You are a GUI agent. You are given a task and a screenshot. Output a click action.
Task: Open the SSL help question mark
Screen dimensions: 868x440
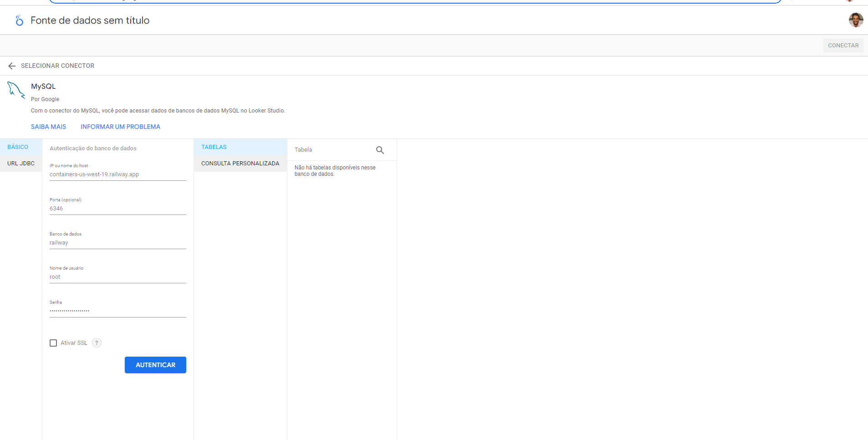[97, 343]
